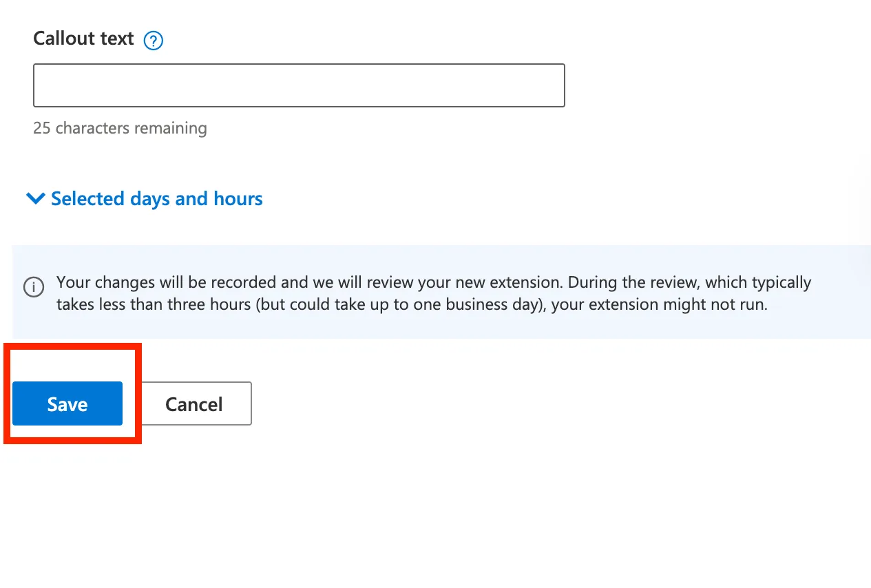871x588 pixels.
Task: Click the 'Callout text' label
Action: click(x=83, y=39)
